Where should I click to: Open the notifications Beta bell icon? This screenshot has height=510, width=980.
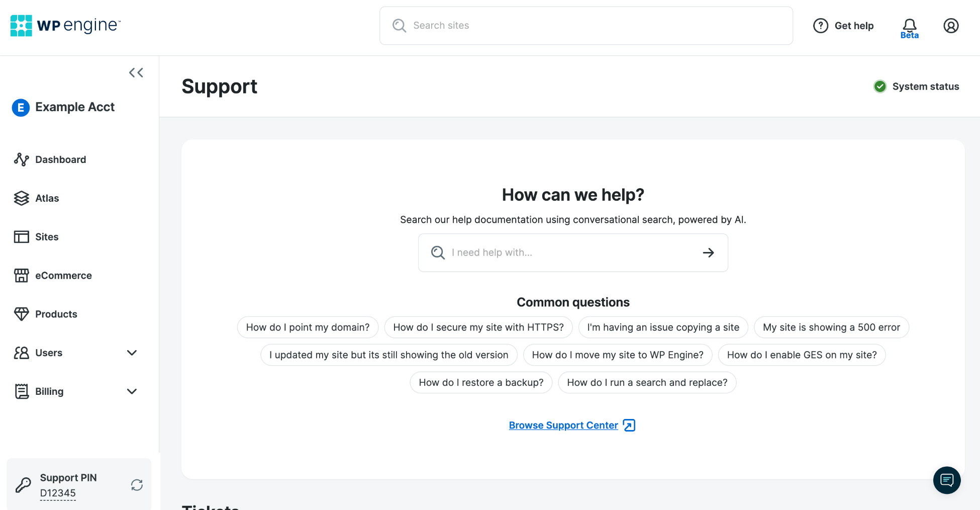[909, 26]
